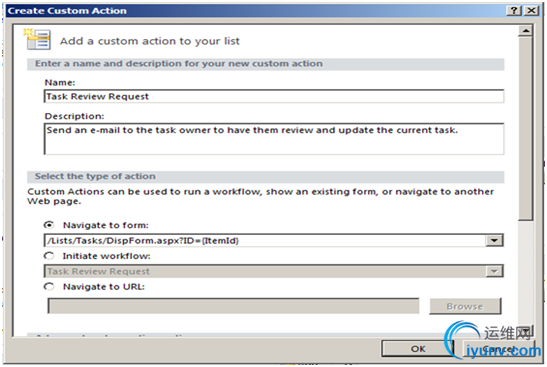Click the custom action list icon
Image resolution: width=547 pixels, height=367 pixels.
coord(38,39)
